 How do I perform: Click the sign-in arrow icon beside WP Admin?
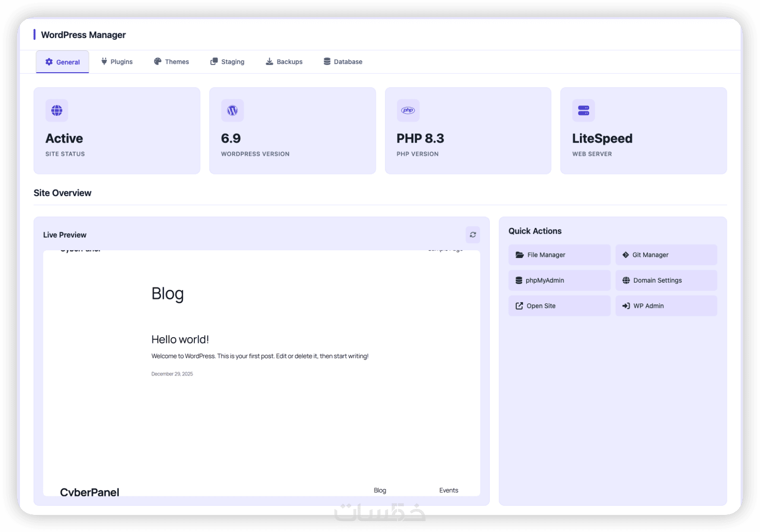[x=626, y=306]
